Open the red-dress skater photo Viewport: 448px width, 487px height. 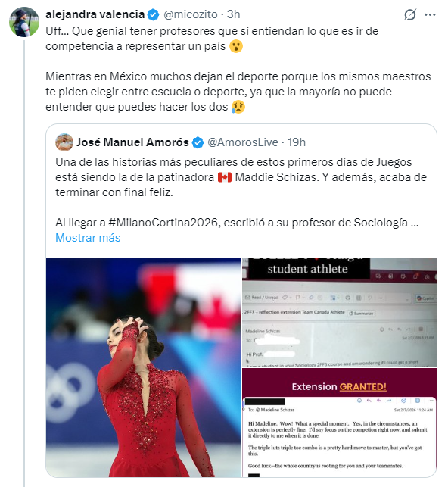tap(143, 367)
